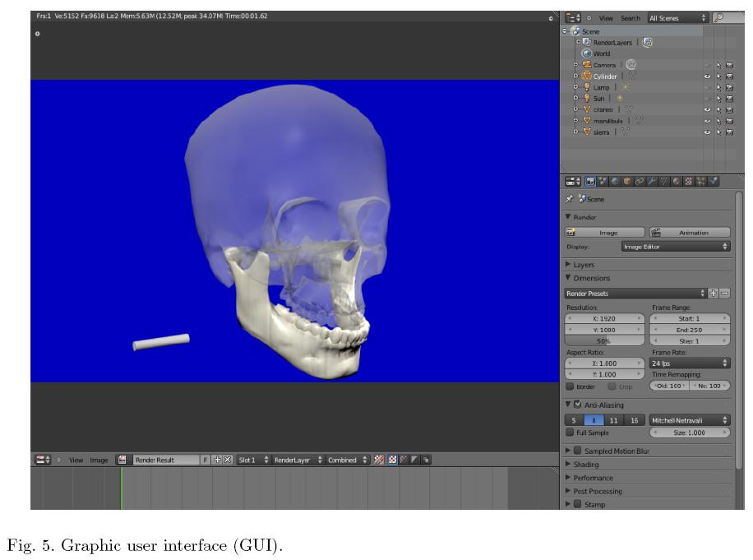Disable the Anti-Aliasing checkbox
Viewport: 753px width, 560px height.
(578, 405)
